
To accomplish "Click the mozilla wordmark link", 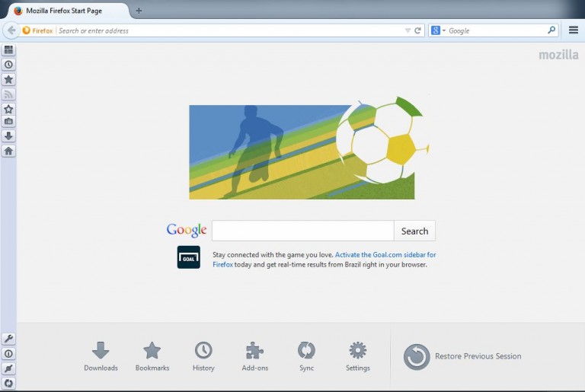I will [558, 55].
